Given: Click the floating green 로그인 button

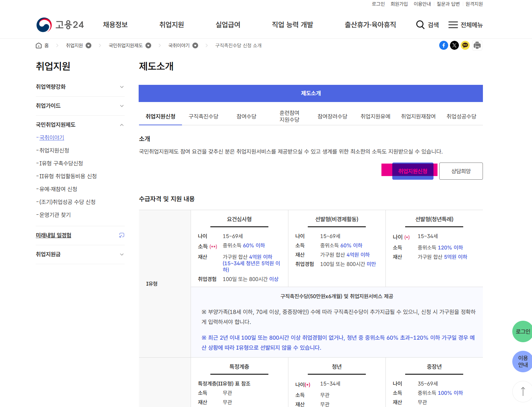Looking at the screenshot, I should click(523, 331).
